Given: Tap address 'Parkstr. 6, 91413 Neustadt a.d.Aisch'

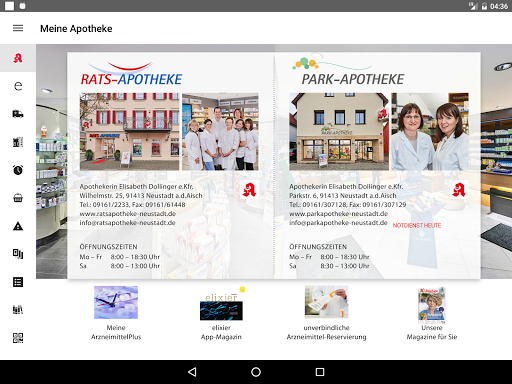Looking at the screenshot, I should pos(343,196).
